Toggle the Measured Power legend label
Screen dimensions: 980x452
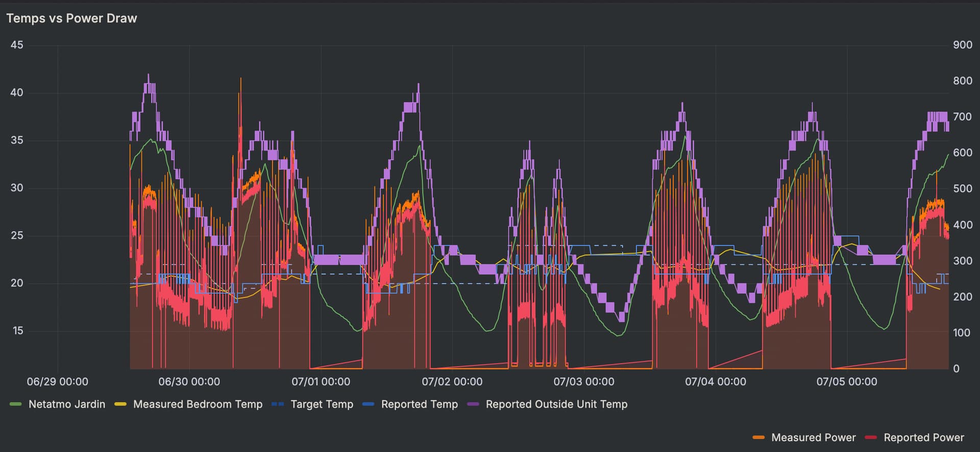(x=813, y=437)
